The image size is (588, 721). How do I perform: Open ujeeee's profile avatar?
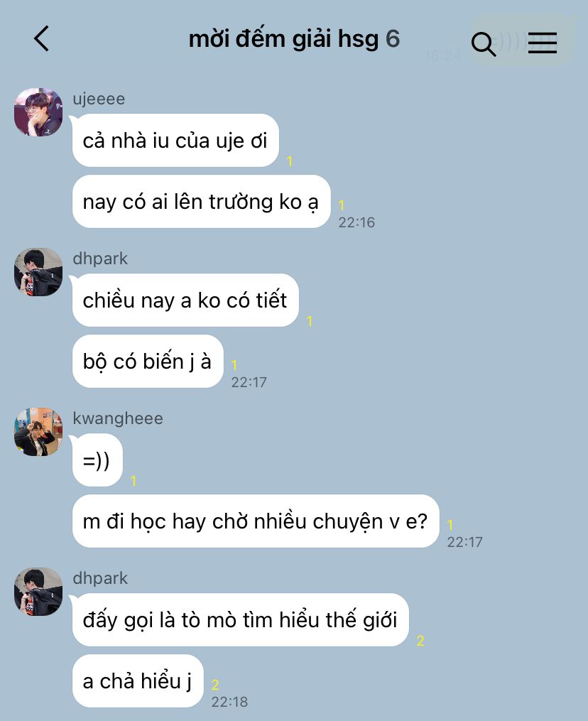tap(38, 112)
